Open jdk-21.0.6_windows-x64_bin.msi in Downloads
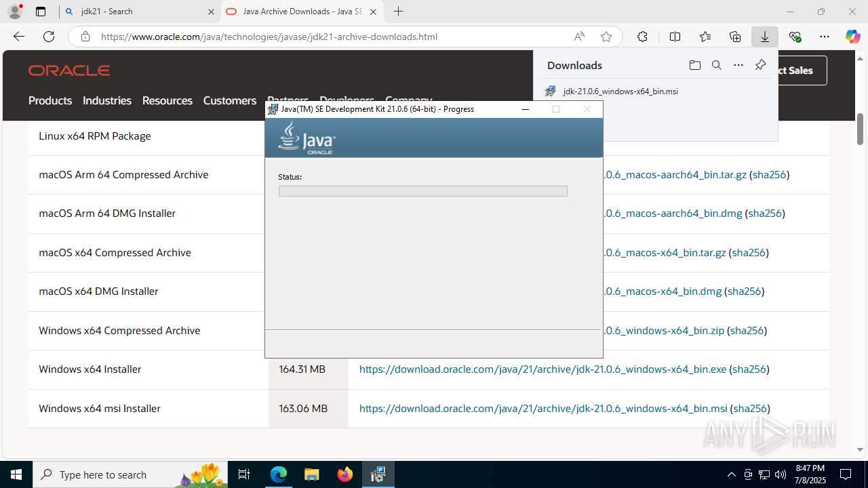Screen dimensions: 868x488 620,91
